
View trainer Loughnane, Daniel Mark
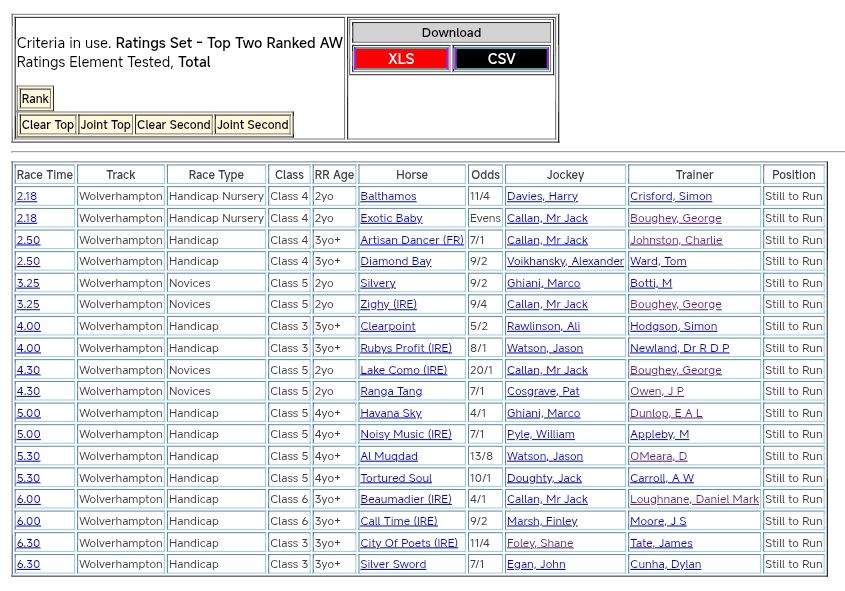[x=694, y=499]
